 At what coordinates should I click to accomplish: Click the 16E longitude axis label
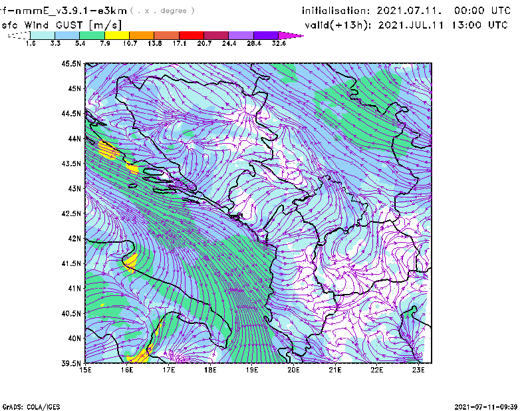click(x=127, y=370)
